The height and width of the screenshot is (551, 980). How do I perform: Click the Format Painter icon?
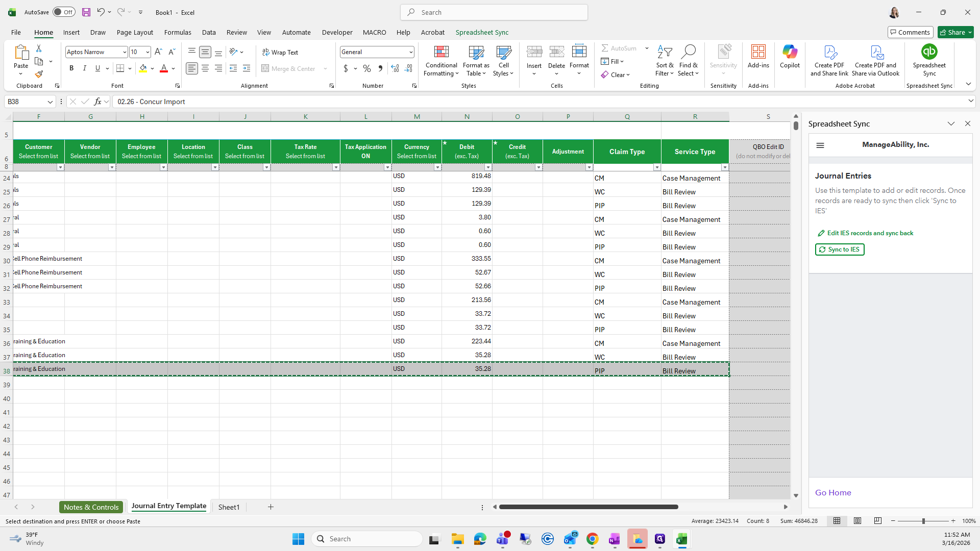(39, 74)
